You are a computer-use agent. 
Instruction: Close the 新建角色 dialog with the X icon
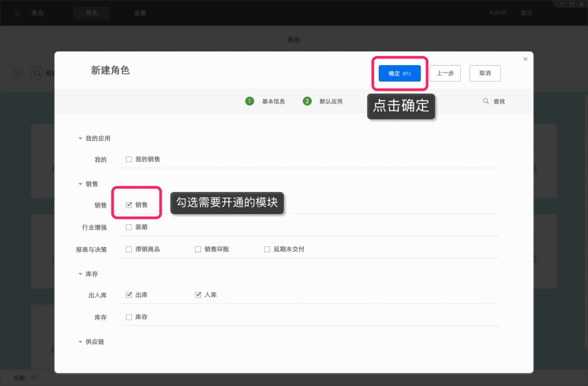click(x=525, y=59)
